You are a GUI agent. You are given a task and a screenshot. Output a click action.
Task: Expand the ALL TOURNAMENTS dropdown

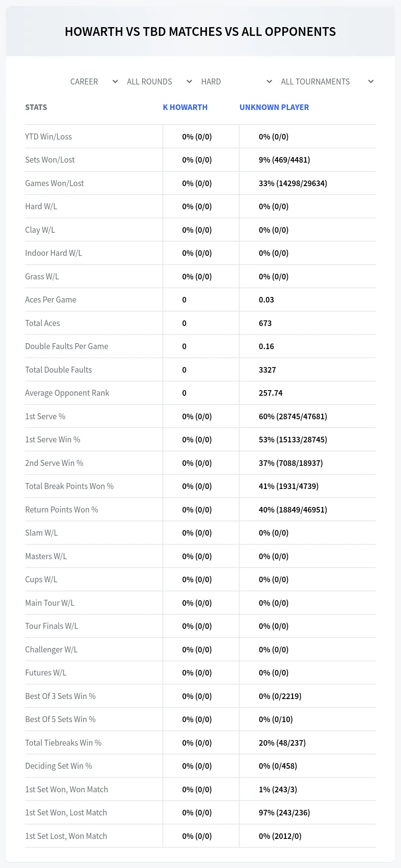(327, 82)
